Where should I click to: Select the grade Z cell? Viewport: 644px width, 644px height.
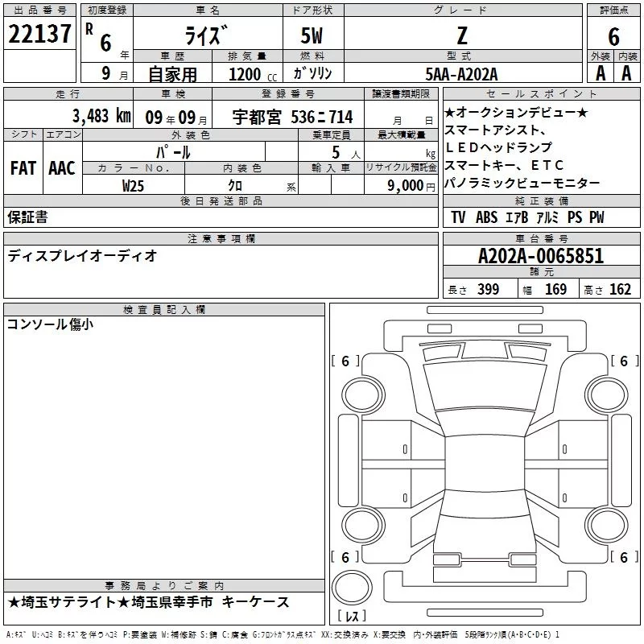click(x=460, y=35)
